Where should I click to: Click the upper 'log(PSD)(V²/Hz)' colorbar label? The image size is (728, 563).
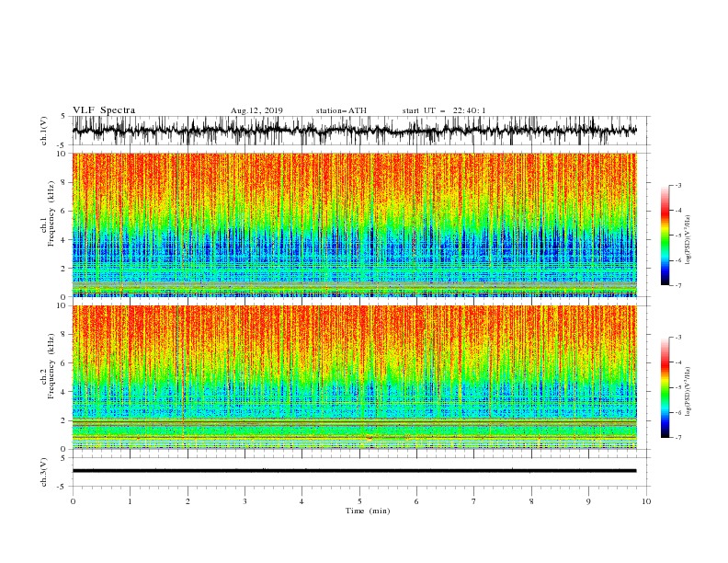click(x=688, y=240)
